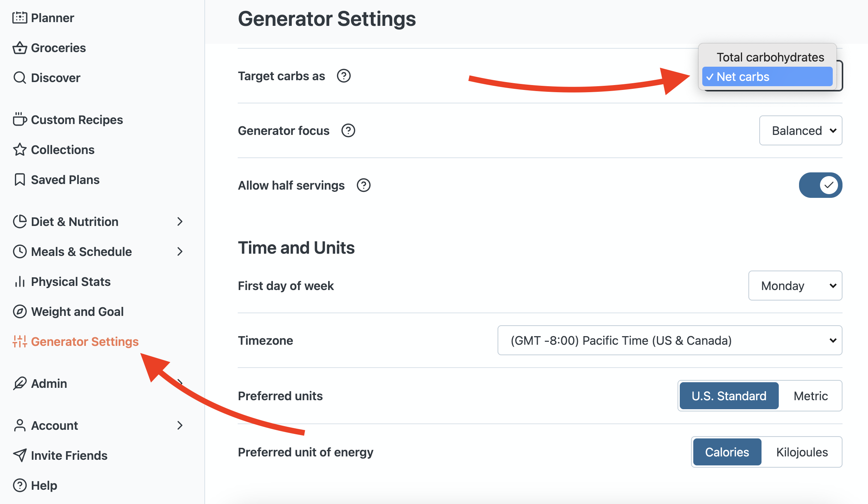The width and height of the screenshot is (868, 504).
Task: Show help for Target carbs as
Action: click(x=343, y=76)
